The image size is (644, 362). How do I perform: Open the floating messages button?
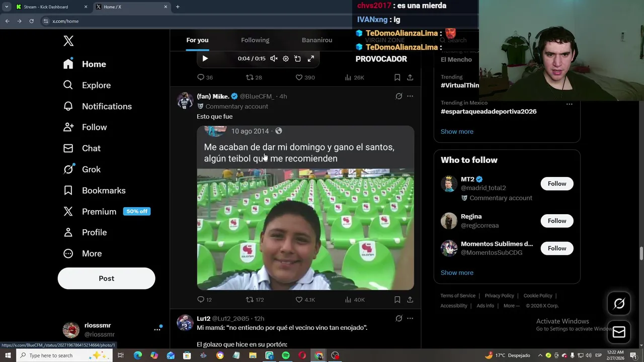point(619,332)
